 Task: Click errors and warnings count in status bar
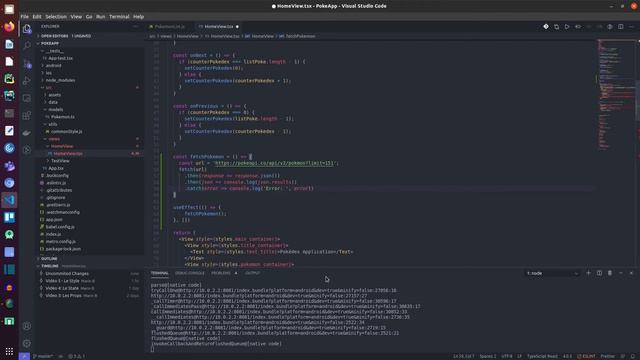76,356
